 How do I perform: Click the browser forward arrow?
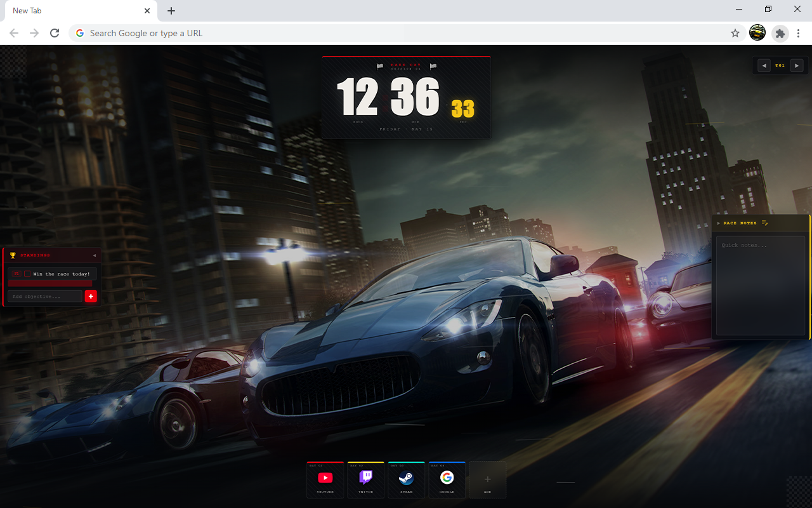coord(34,33)
